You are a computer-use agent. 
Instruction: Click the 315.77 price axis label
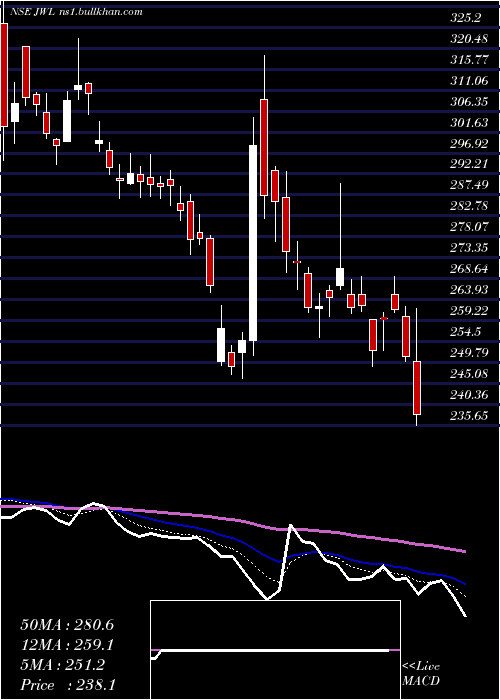469,60
